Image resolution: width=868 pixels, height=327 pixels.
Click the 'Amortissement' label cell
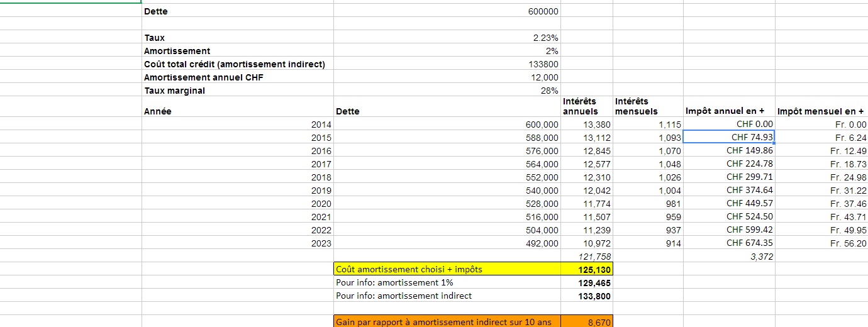tap(237, 51)
